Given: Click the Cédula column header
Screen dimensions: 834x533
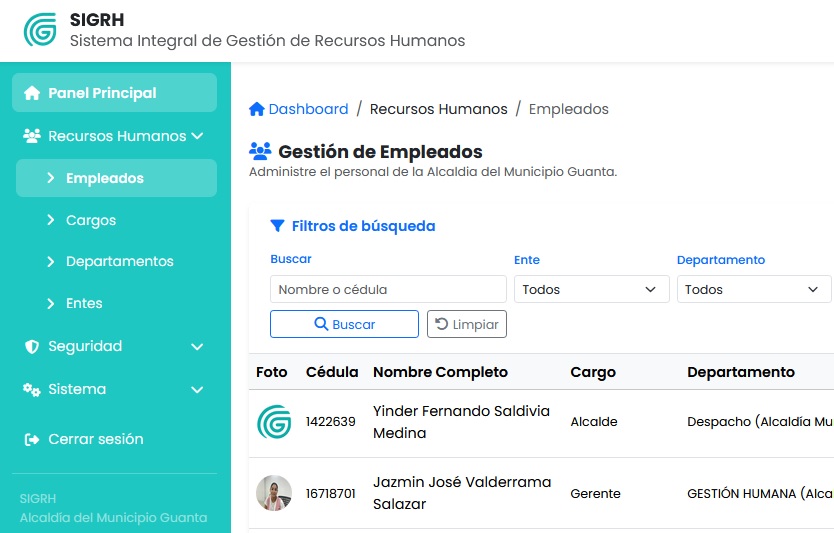Looking at the screenshot, I should (332, 372).
